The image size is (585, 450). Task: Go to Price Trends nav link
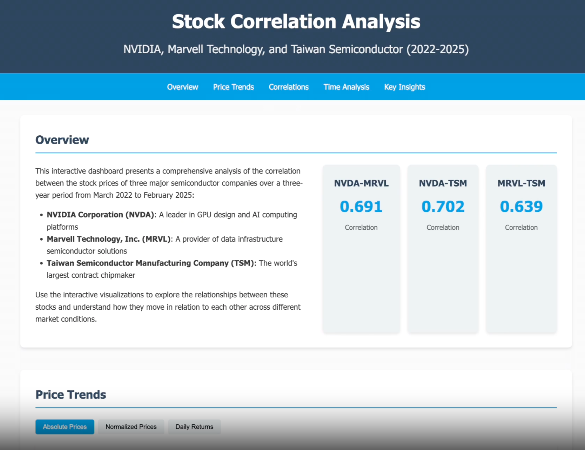(x=234, y=87)
